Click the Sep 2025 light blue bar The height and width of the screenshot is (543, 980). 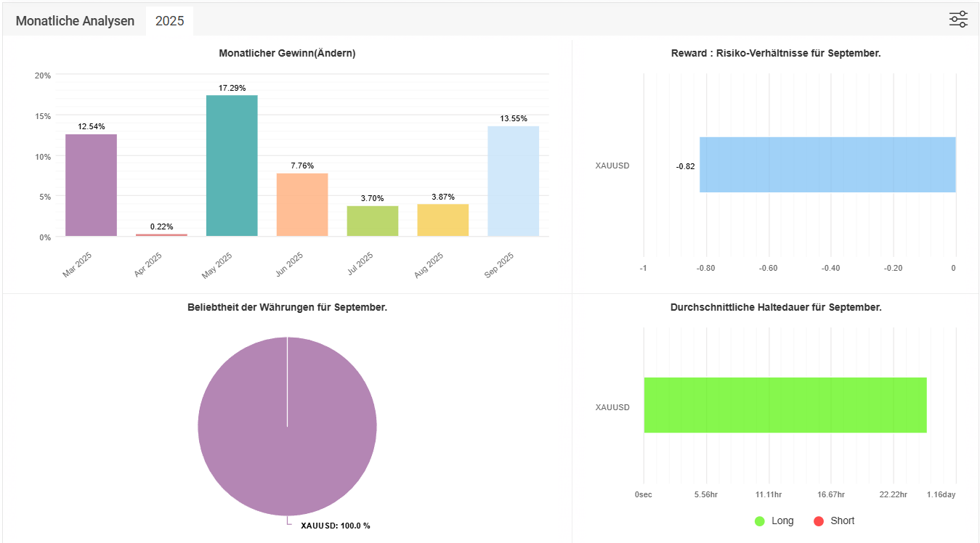point(513,181)
